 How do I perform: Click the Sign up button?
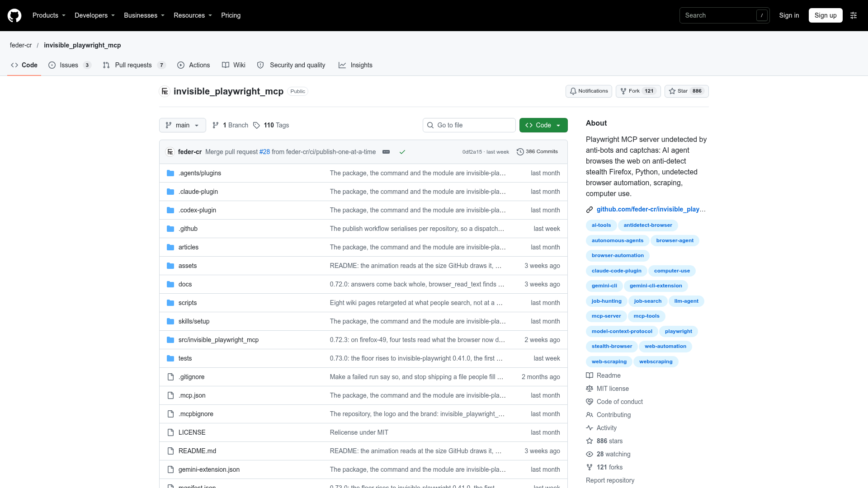tap(826, 15)
